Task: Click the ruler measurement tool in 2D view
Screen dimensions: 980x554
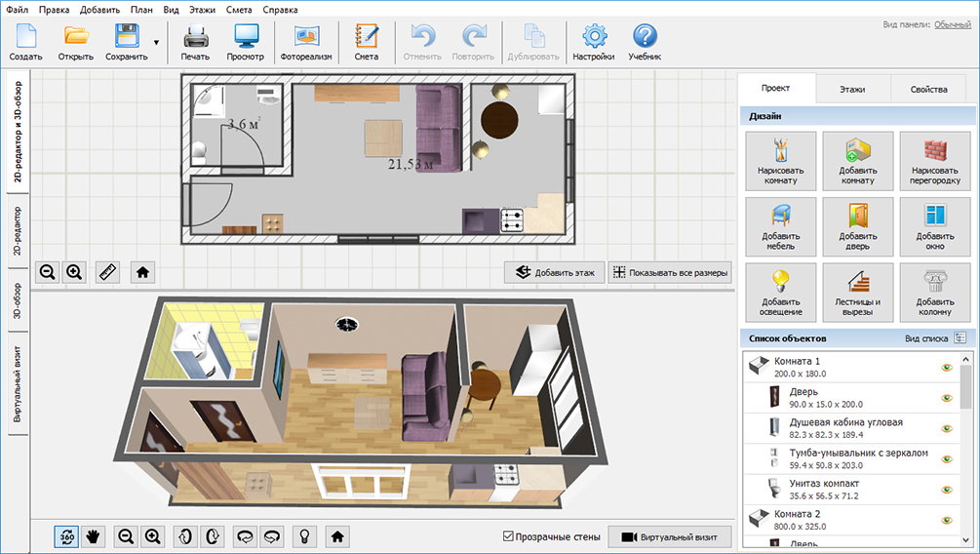Action: click(108, 272)
